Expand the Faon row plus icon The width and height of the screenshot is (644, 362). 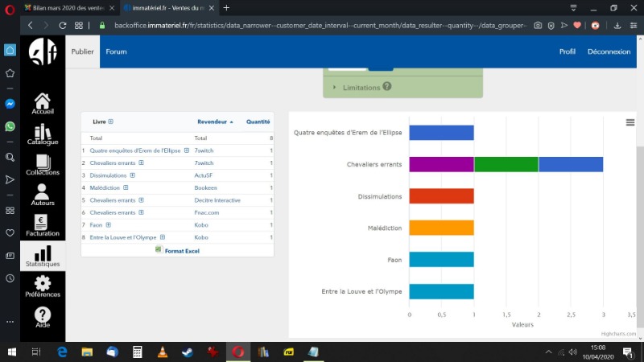[x=108, y=224]
